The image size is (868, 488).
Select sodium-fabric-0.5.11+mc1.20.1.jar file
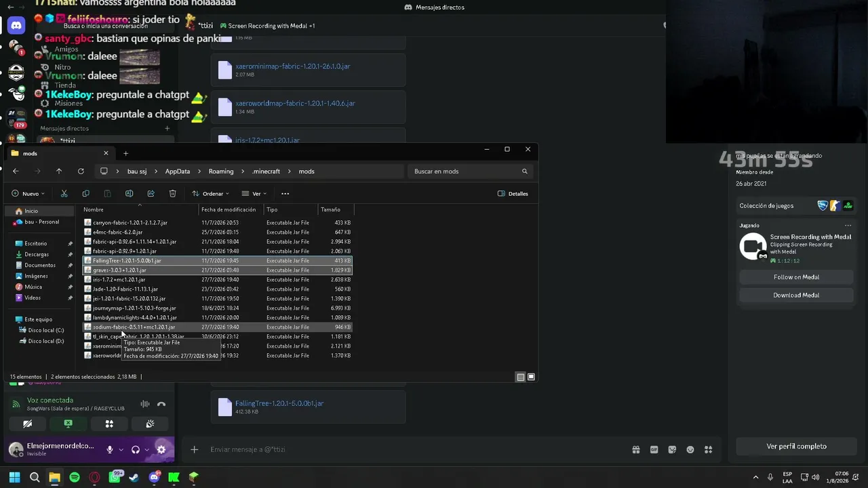coord(217,327)
